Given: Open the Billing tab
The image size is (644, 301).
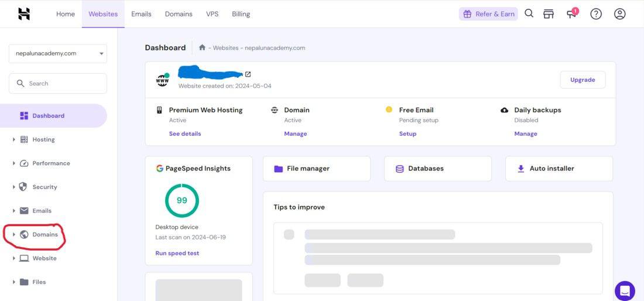Looking at the screenshot, I should [241, 14].
